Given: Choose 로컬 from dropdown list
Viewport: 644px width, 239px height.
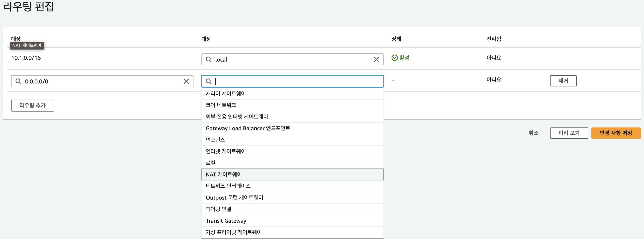Looking at the screenshot, I should click(x=292, y=163).
